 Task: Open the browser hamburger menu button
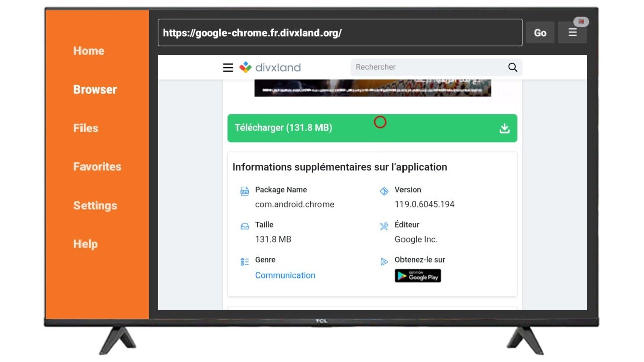tap(572, 33)
